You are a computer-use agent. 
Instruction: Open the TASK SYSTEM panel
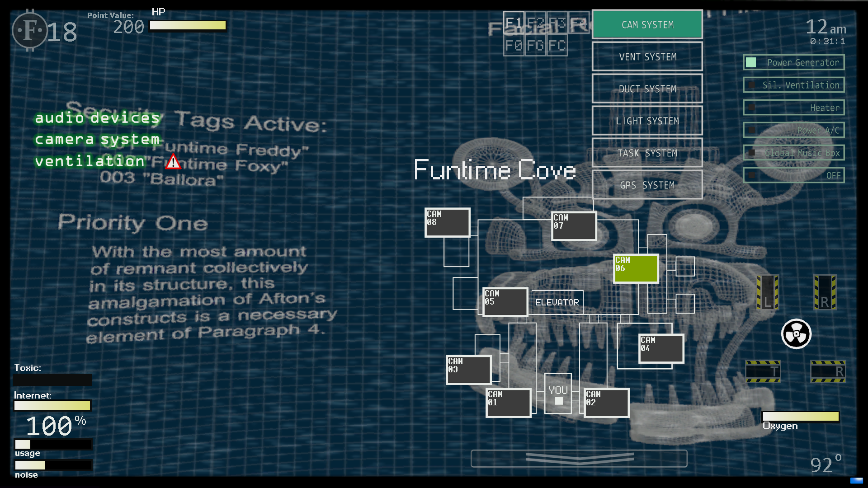pyautogui.click(x=647, y=153)
